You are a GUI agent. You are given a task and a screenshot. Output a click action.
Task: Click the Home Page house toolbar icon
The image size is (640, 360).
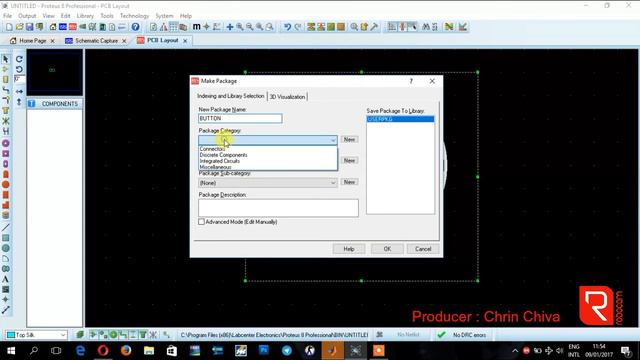click(53, 27)
